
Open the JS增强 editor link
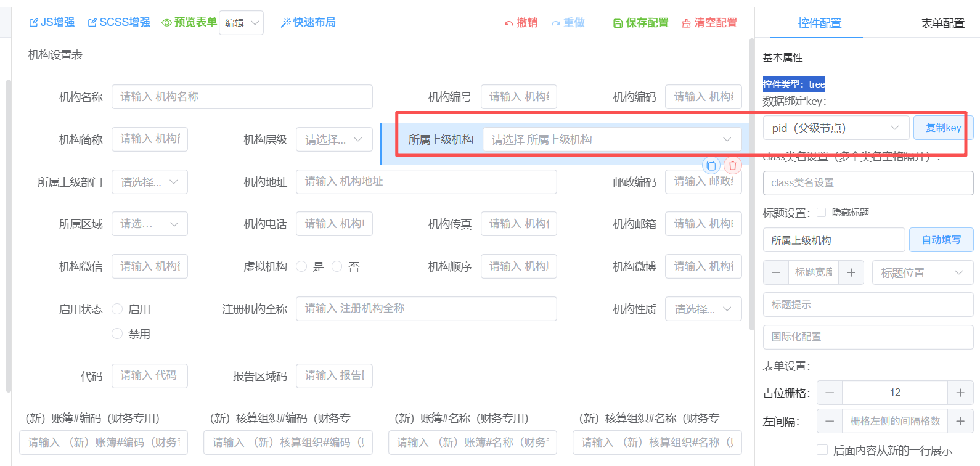pos(52,22)
